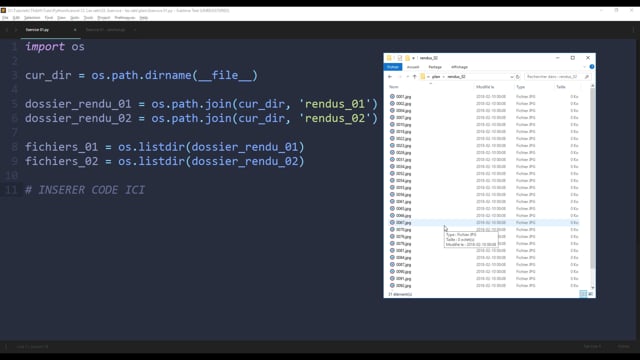This screenshot has width=640, height=360.
Task: Select the file 0002.jpg
Action: (x=403, y=104)
